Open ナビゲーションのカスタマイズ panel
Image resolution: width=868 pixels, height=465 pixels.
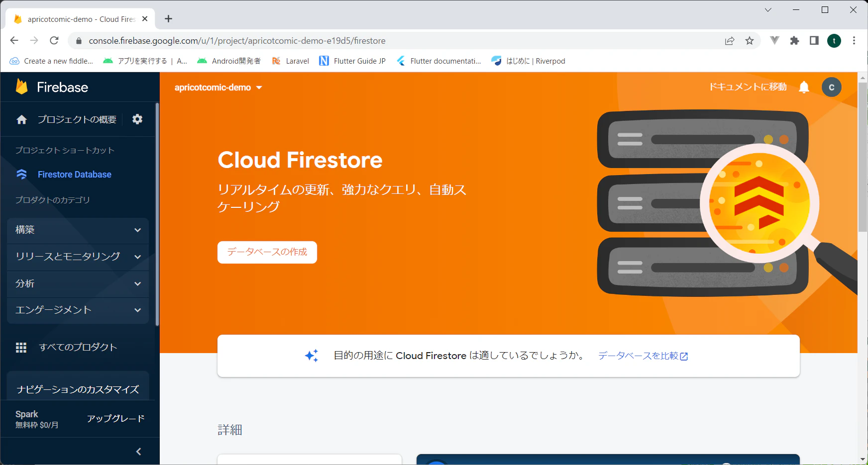point(78,389)
